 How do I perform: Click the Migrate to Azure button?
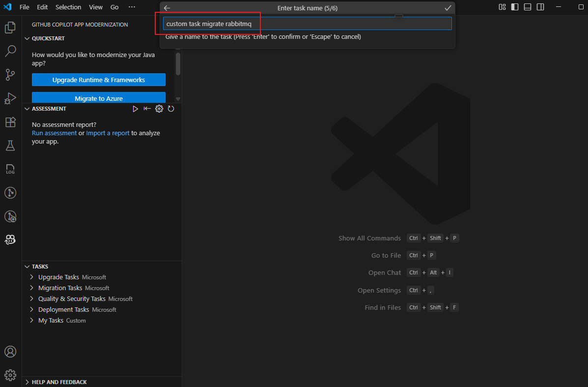click(98, 97)
